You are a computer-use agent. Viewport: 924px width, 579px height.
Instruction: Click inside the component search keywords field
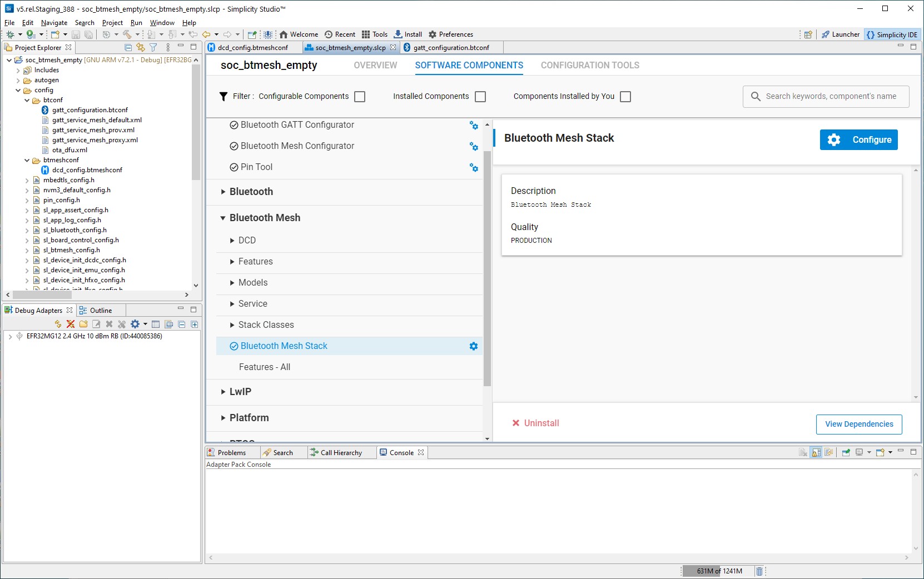click(825, 96)
